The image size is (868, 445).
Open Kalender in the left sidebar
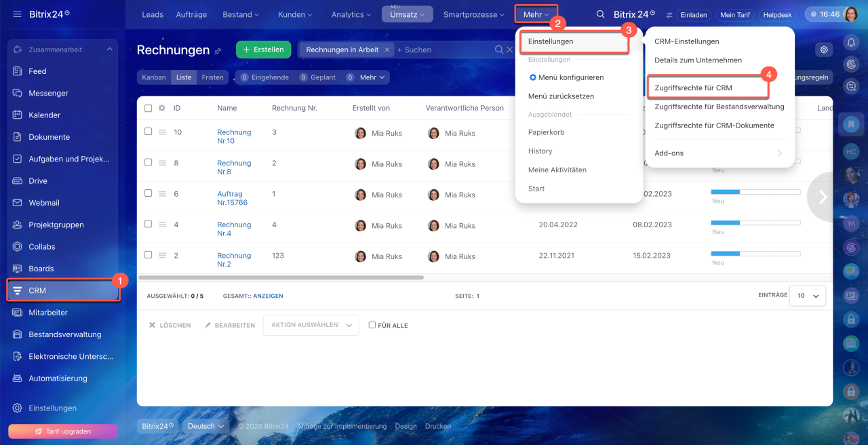click(44, 115)
